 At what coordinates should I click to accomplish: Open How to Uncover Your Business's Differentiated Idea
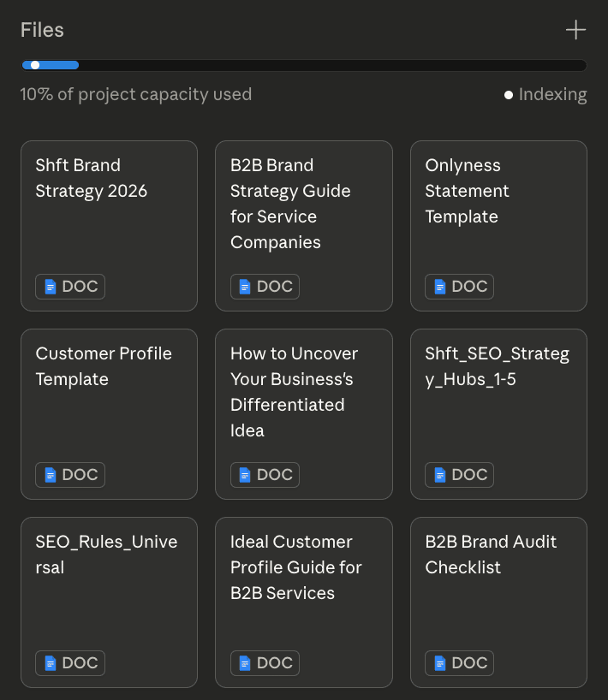pyautogui.click(x=293, y=392)
